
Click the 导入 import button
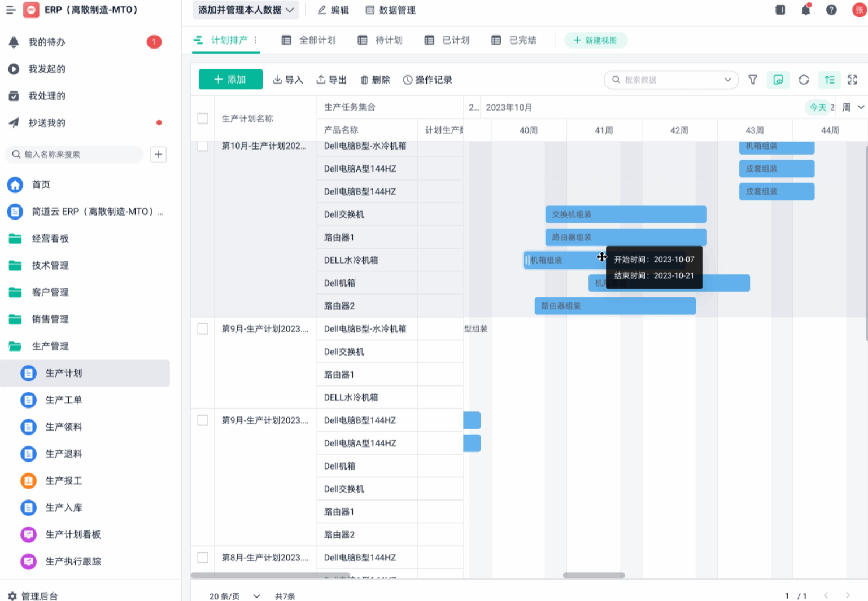pos(288,80)
